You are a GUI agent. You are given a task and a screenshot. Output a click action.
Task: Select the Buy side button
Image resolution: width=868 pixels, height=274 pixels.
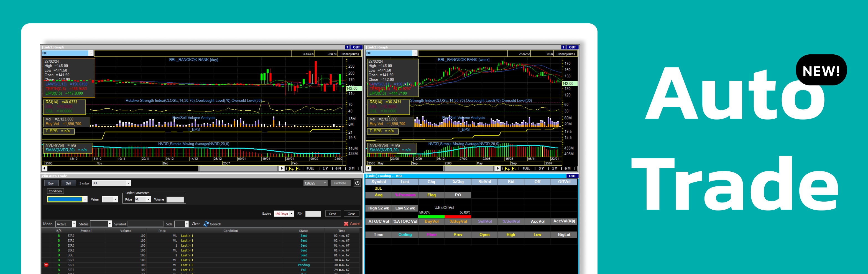tap(51, 183)
